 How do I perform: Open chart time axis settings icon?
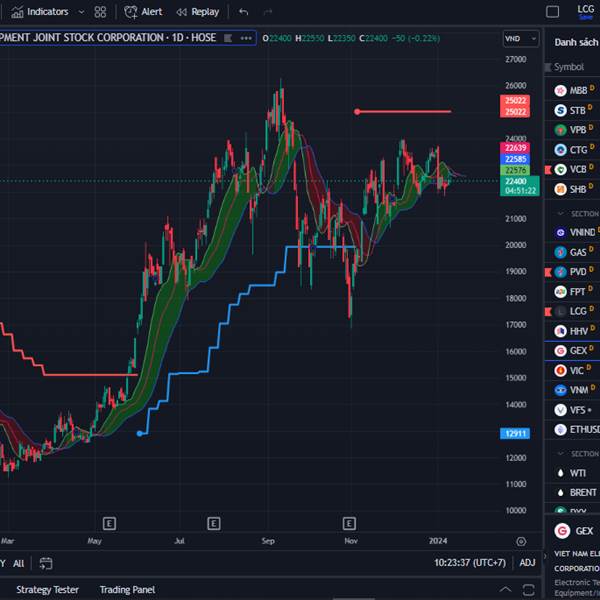tap(521, 541)
